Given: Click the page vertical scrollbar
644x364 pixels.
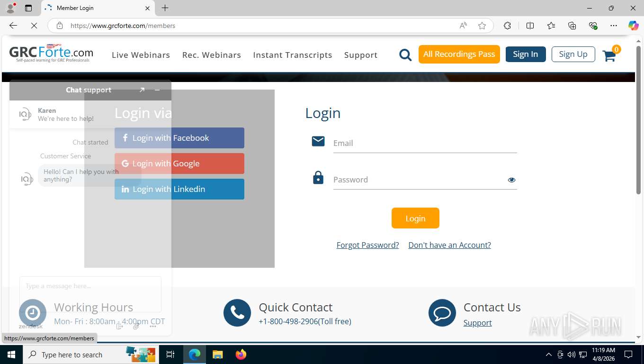Looking at the screenshot, I should 638,119.
